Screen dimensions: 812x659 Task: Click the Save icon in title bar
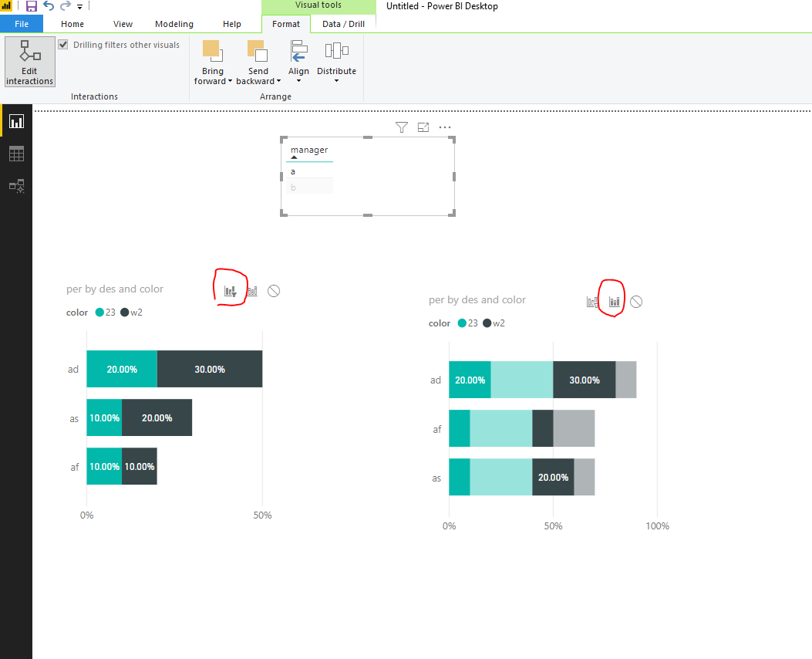tap(31, 6)
